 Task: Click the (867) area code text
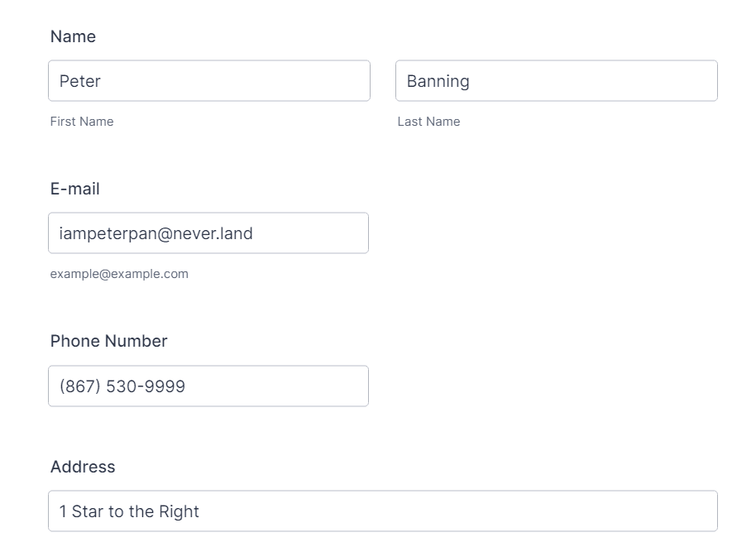(x=80, y=386)
